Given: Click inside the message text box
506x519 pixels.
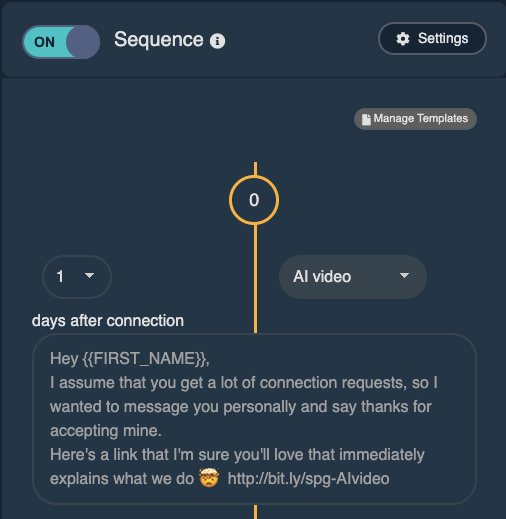Looking at the screenshot, I should point(254,419).
